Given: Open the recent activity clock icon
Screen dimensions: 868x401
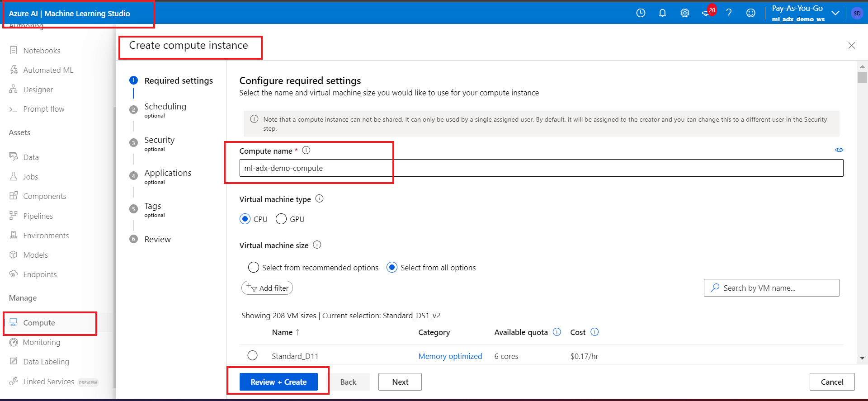Looking at the screenshot, I should [641, 13].
